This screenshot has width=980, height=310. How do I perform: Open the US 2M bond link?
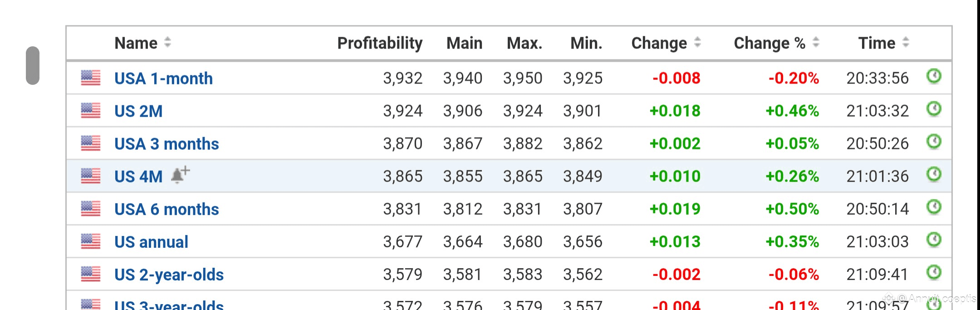(138, 111)
